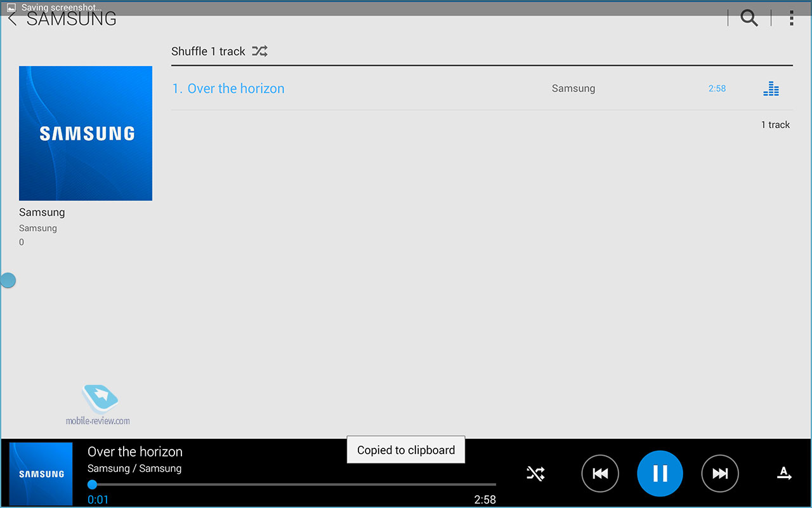Click the blue circular handle on left edge
This screenshot has height=508, width=812.
8,280
